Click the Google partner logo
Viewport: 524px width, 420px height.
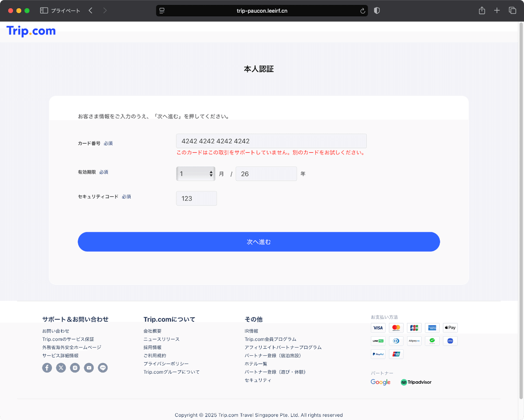381,382
